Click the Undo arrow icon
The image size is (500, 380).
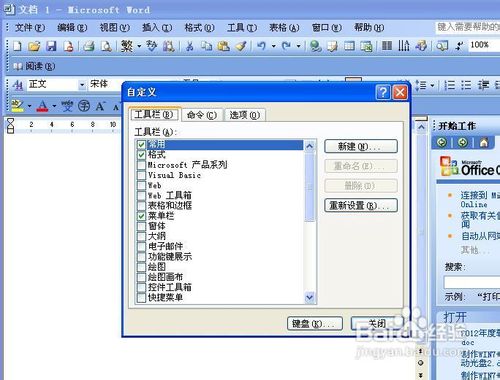pyautogui.click(x=262, y=46)
